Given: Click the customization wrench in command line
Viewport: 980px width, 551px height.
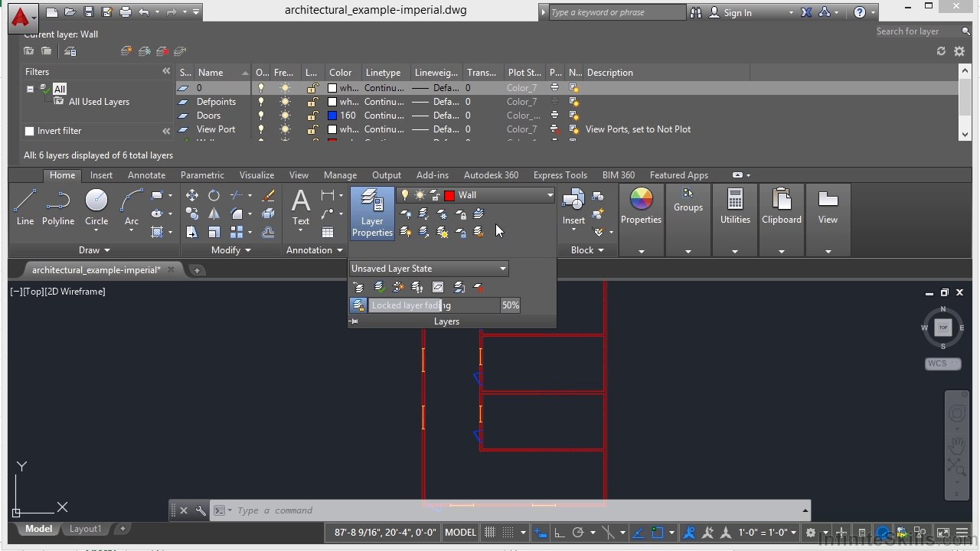Looking at the screenshot, I should pos(201,510).
